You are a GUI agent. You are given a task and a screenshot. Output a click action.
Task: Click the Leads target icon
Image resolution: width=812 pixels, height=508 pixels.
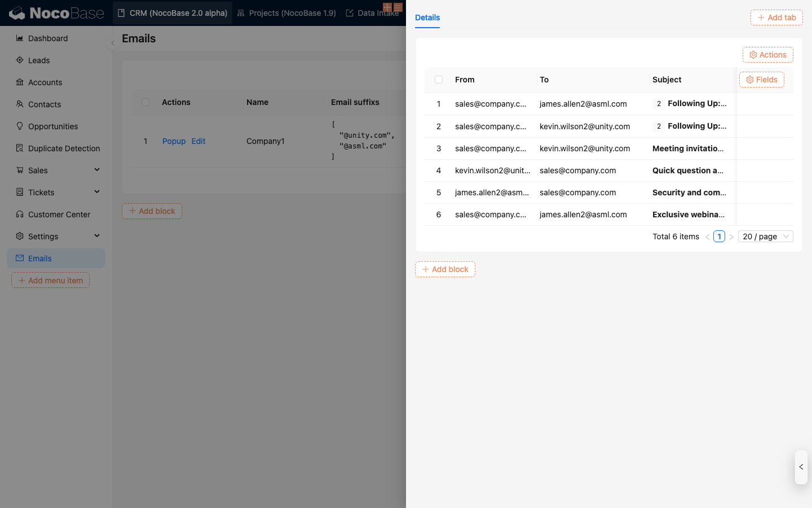[x=20, y=60]
